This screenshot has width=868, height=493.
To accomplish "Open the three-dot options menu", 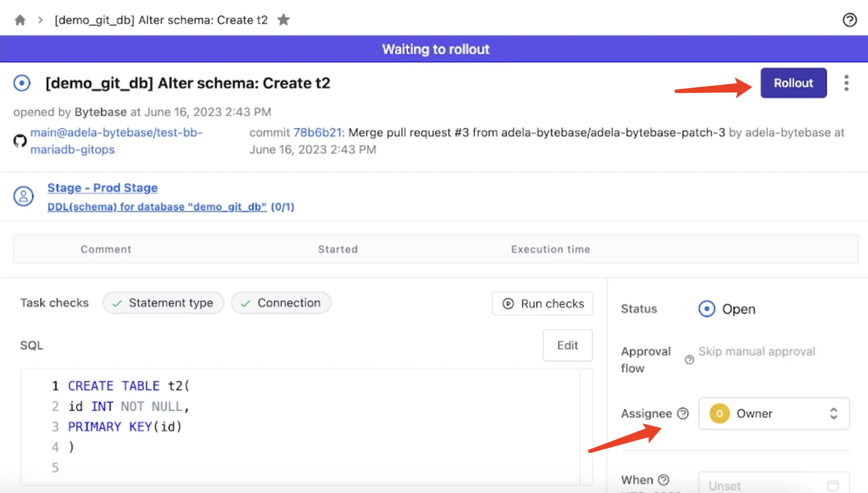I will [847, 83].
